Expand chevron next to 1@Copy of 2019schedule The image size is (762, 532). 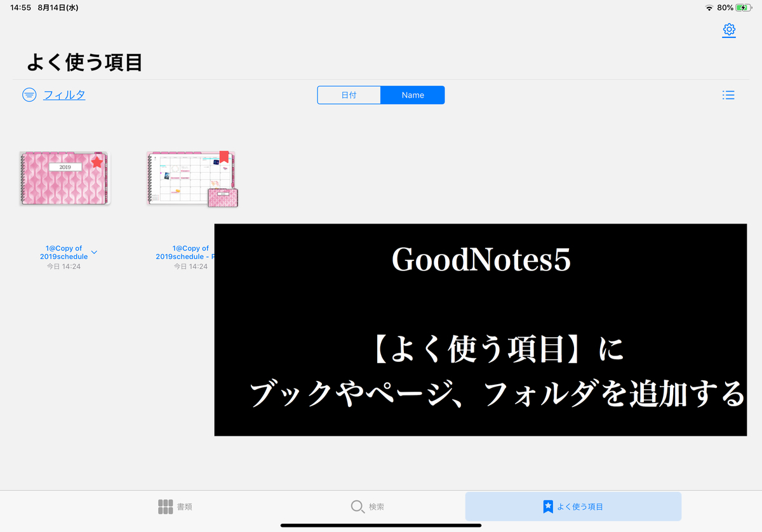tap(95, 253)
